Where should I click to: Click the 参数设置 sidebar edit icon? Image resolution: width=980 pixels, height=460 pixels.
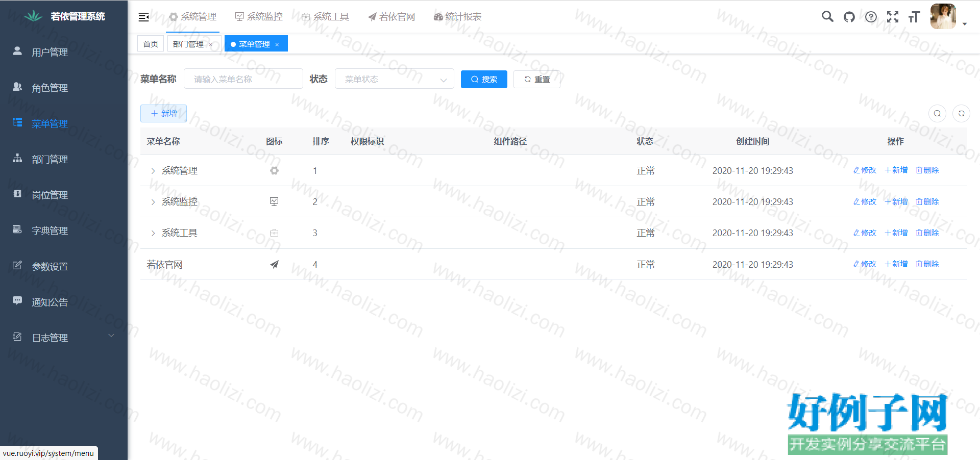[17, 265]
